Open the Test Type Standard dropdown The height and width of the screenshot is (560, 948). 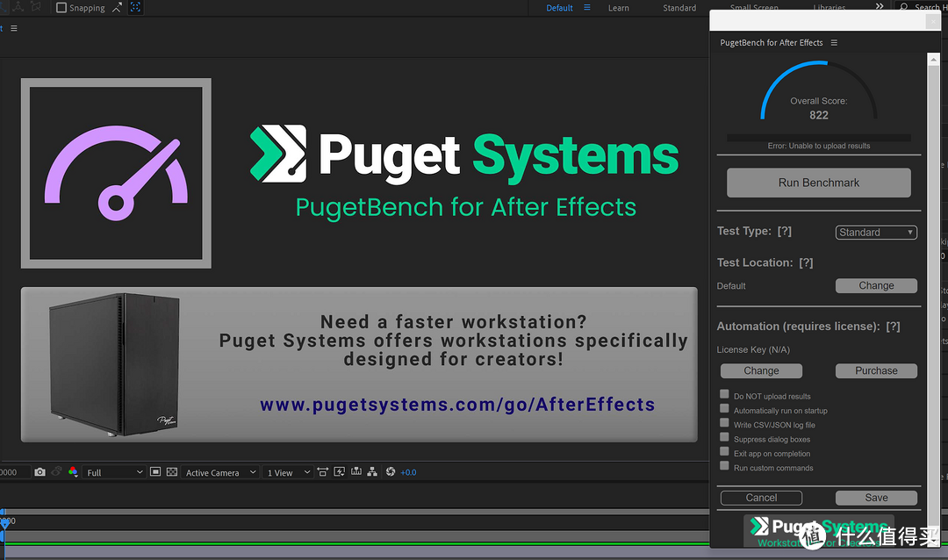(x=876, y=233)
